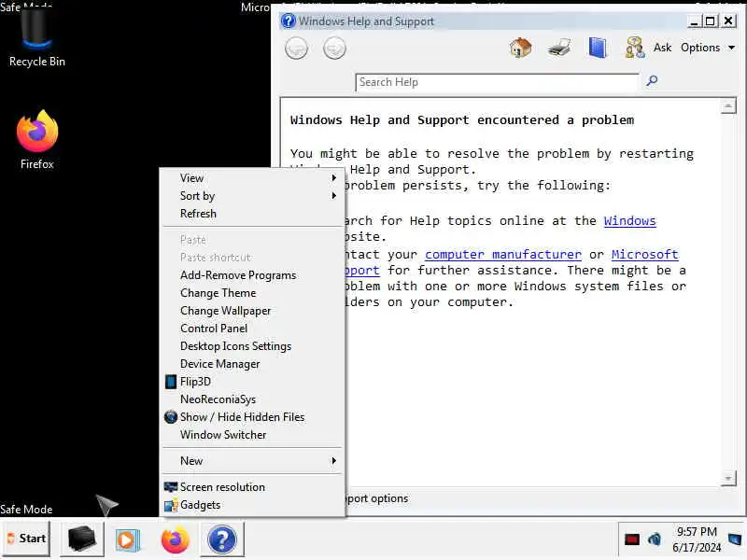Click the Forward arrow in Help window

(334, 49)
